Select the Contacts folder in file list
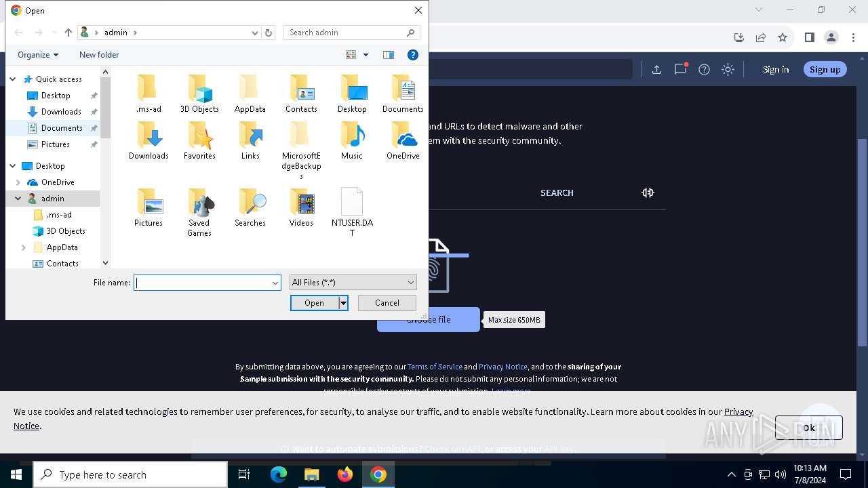The width and height of the screenshot is (868, 488). [301, 94]
